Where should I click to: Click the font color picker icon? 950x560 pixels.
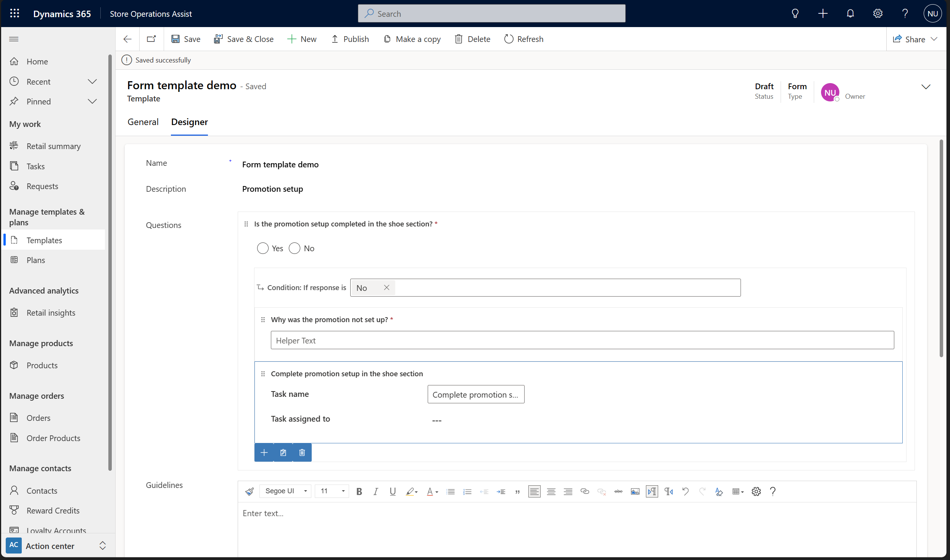[x=432, y=491]
